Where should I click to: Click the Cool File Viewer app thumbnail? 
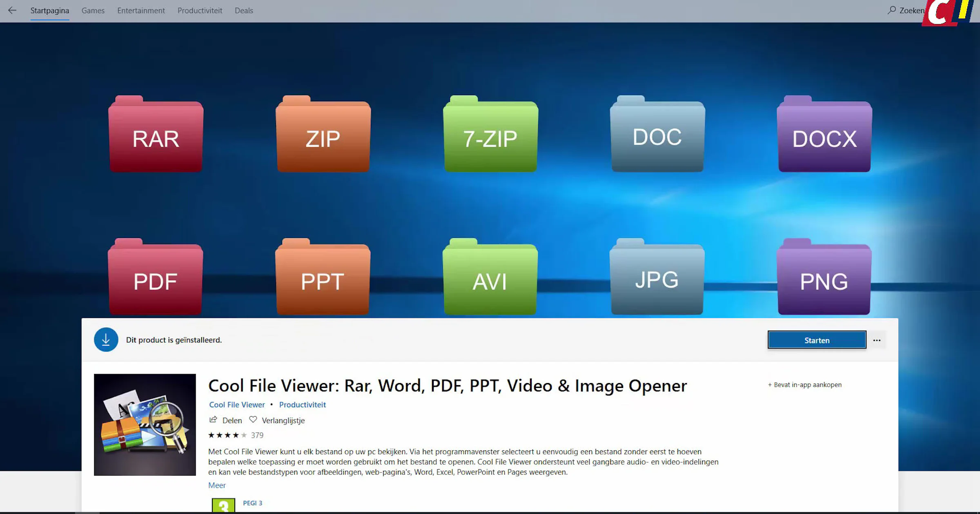coord(145,425)
